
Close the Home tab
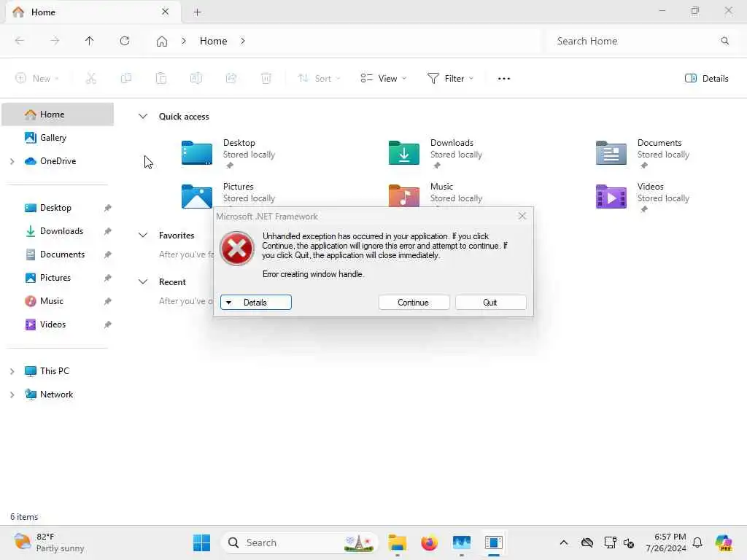(166, 12)
